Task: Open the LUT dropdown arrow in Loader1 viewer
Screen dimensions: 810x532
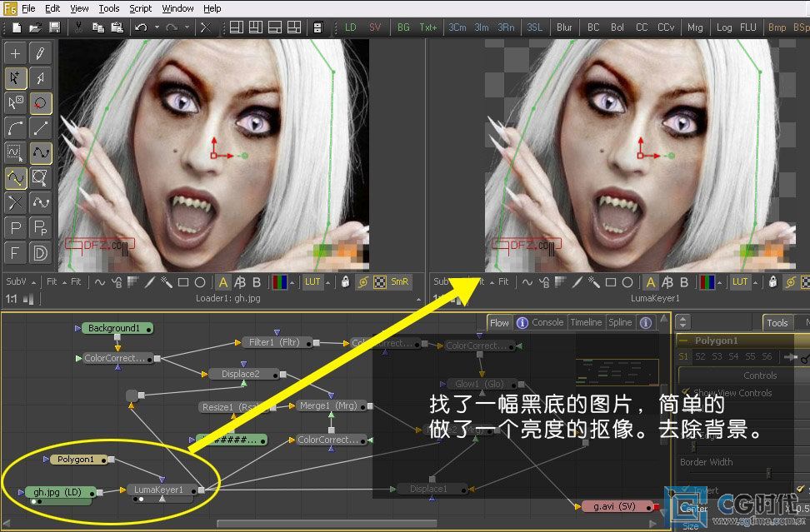Action: coord(327,283)
